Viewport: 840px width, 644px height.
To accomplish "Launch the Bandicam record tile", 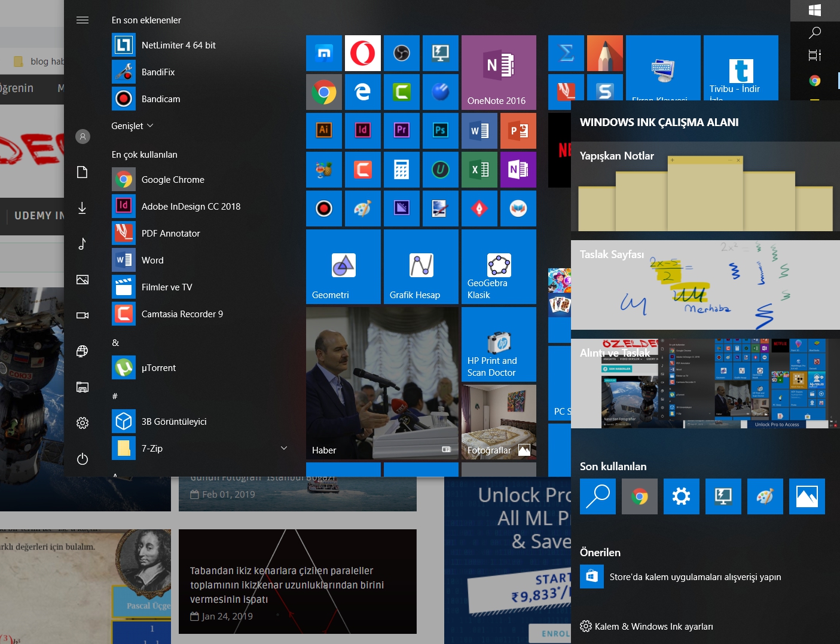I will pyautogui.click(x=324, y=208).
